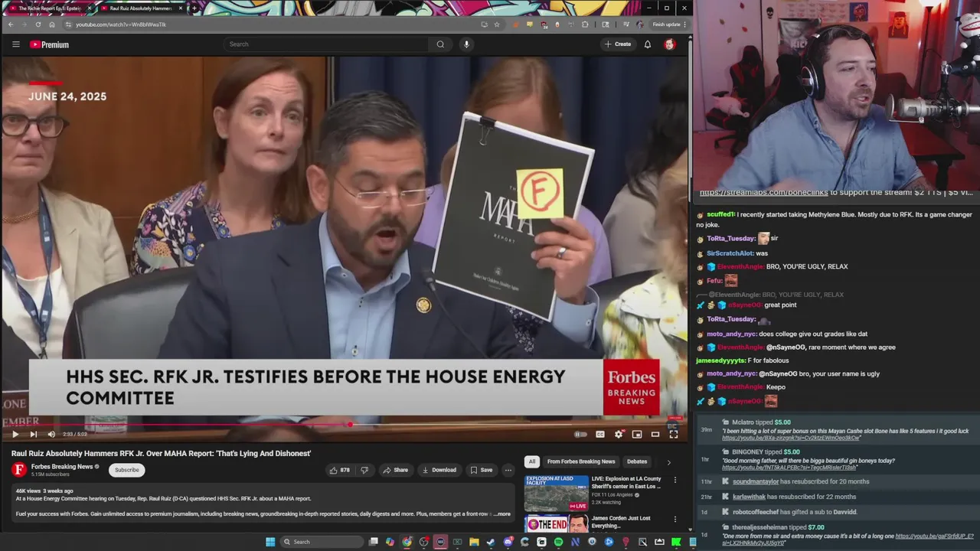Switch to miniplayer mode
This screenshot has width=980, height=551.
[637, 434]
